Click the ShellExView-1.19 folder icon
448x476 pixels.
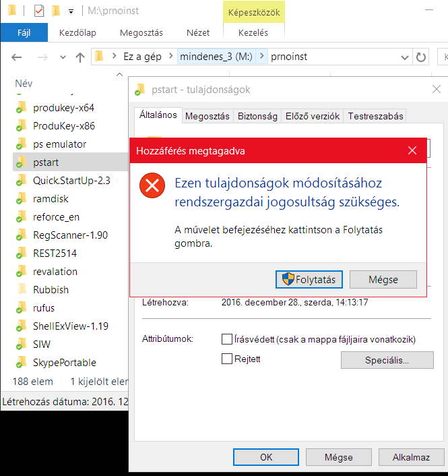21,326
